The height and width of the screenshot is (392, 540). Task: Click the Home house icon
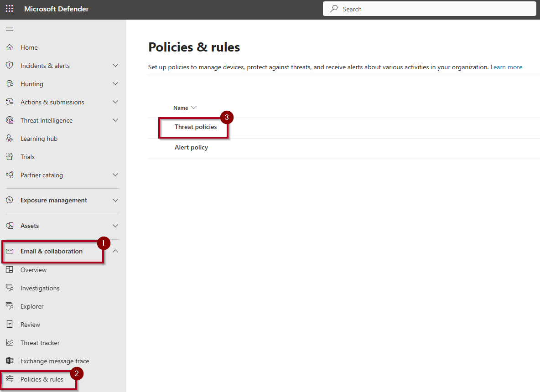[x=10, y=47]
